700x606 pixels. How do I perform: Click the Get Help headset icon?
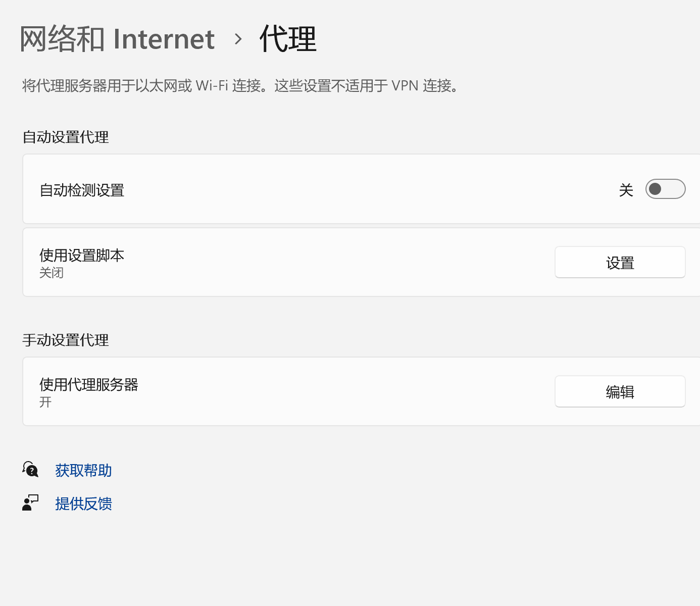pos(30,470)
